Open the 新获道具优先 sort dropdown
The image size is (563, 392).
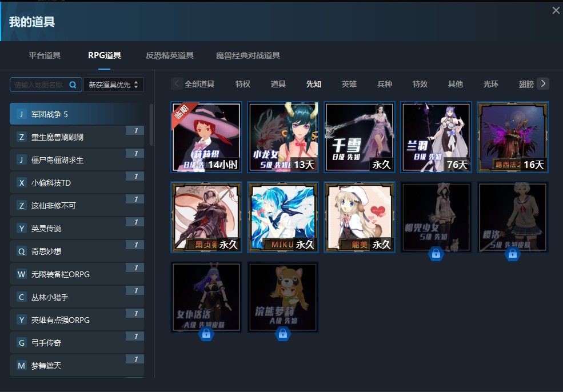[114, 85]
